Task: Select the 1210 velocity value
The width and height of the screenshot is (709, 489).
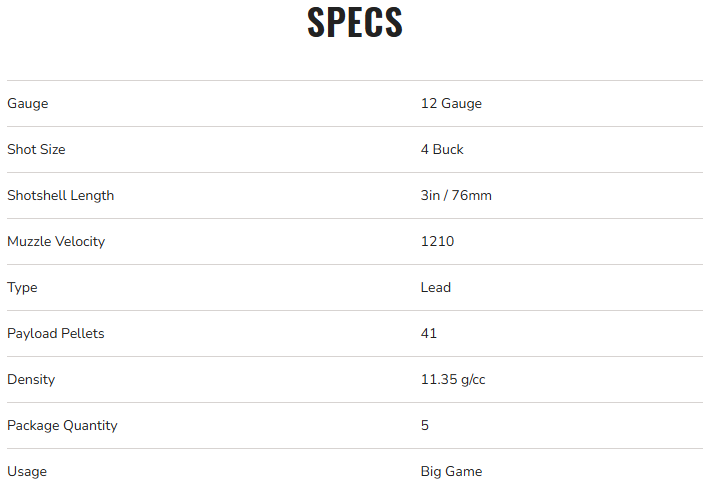Action: coord(437,242)
